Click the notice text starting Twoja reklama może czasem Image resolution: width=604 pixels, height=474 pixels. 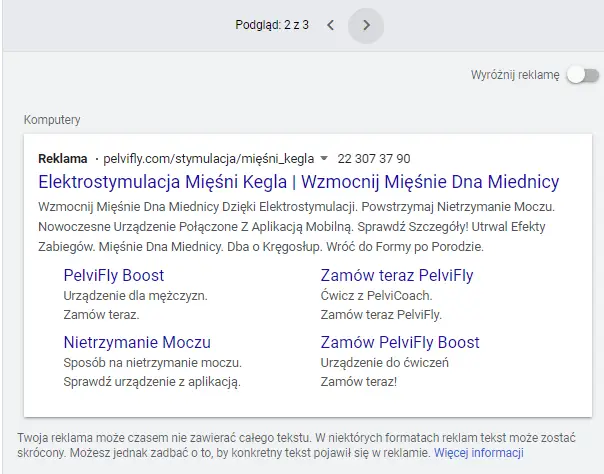pyautogui.click(x=297, y=445)
